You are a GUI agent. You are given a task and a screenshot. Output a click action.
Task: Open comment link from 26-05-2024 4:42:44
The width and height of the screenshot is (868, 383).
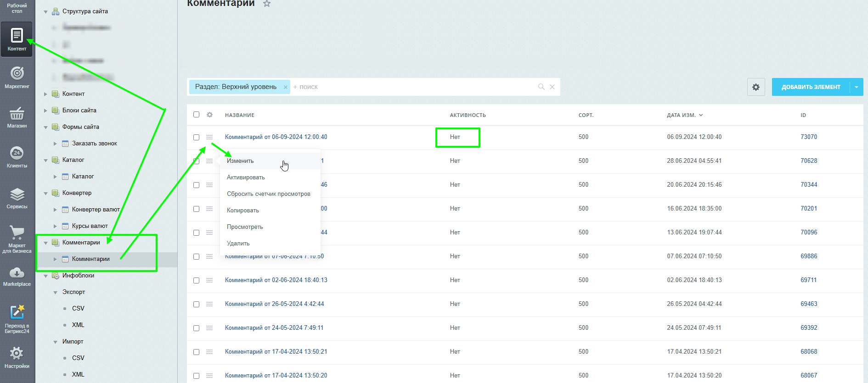[x=274, y=304]
